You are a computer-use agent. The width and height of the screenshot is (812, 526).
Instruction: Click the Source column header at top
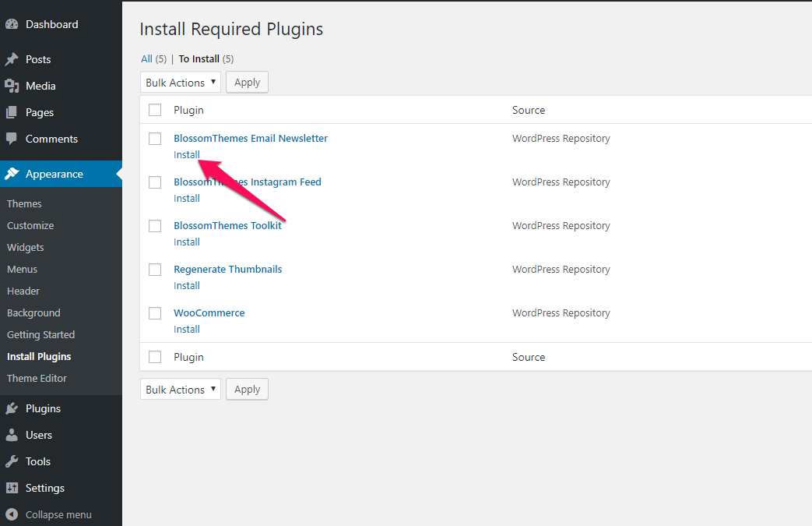point(529,110)
